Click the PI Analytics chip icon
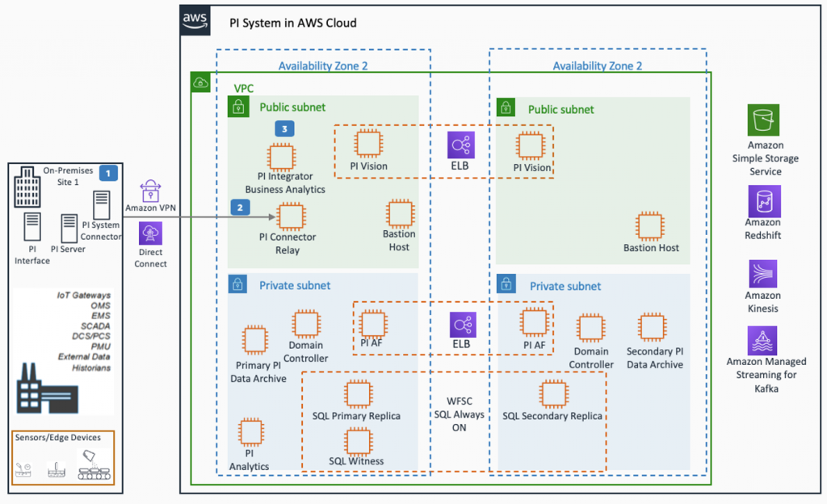Image resolution: width=827 pixels, height=504 pixels. coord(251,432)
